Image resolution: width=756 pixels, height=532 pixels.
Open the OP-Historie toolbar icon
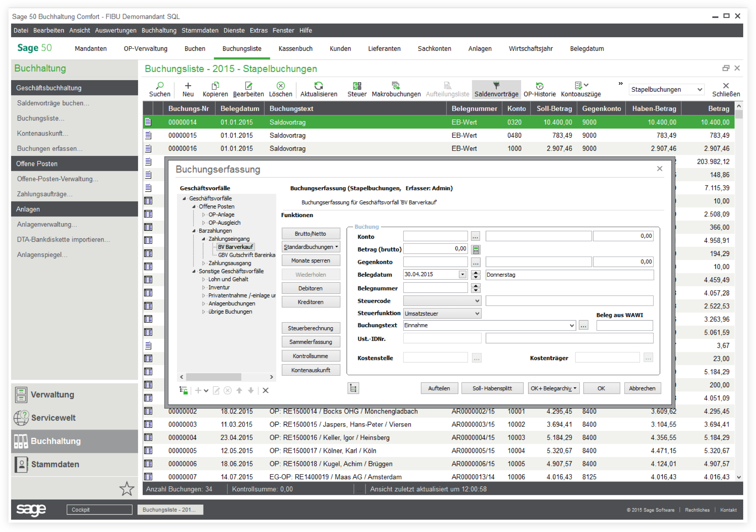[540, 86]
